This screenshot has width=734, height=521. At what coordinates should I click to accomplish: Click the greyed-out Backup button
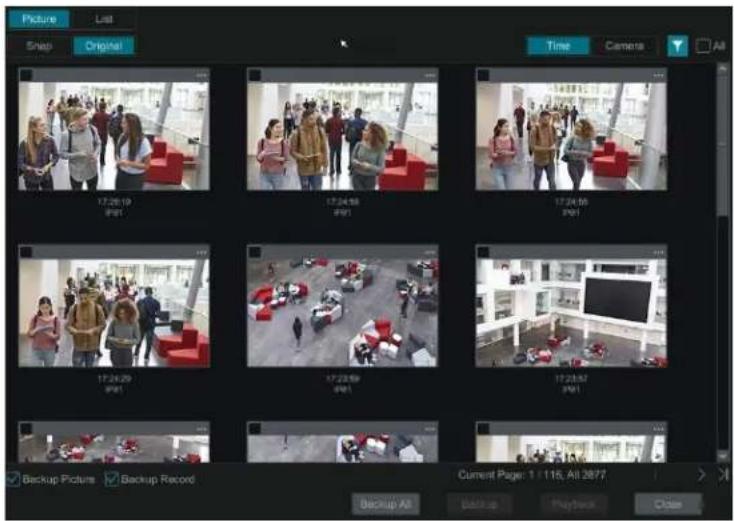pyautogui.click(x=479, y=504)
